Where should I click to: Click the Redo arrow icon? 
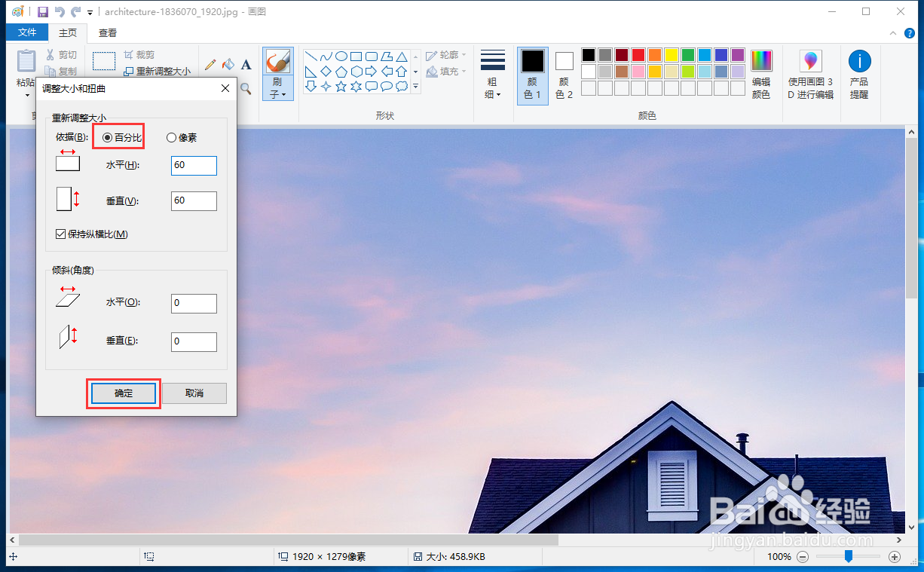point(75,12)
